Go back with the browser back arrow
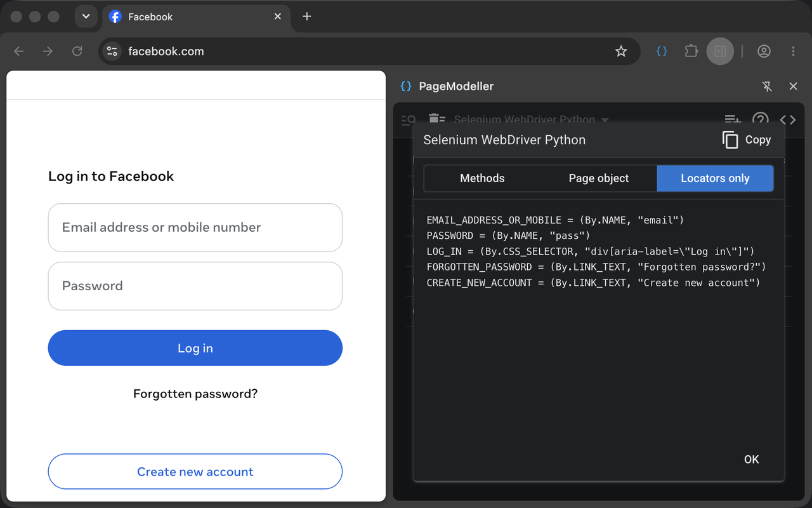Image resolution: width=812 pixels, height=508 pixels. point(19,51)
